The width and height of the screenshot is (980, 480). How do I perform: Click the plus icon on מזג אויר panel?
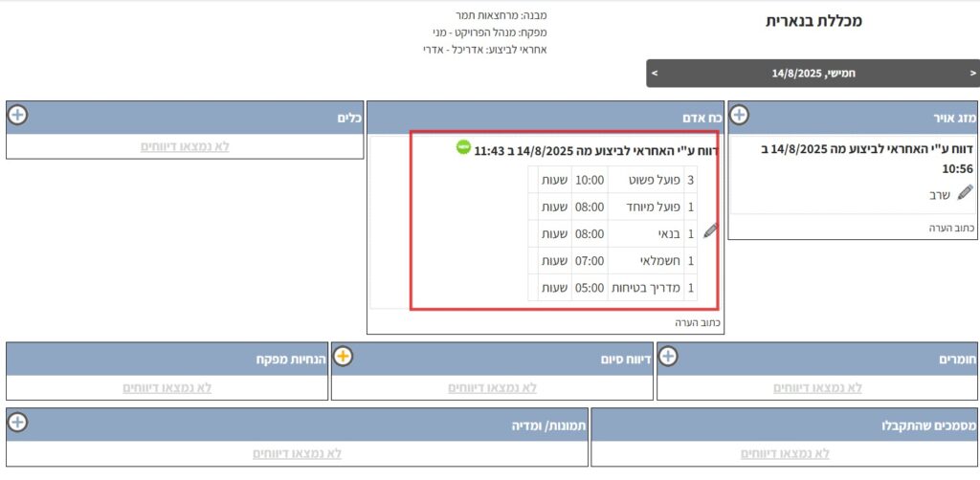(739, 116)
